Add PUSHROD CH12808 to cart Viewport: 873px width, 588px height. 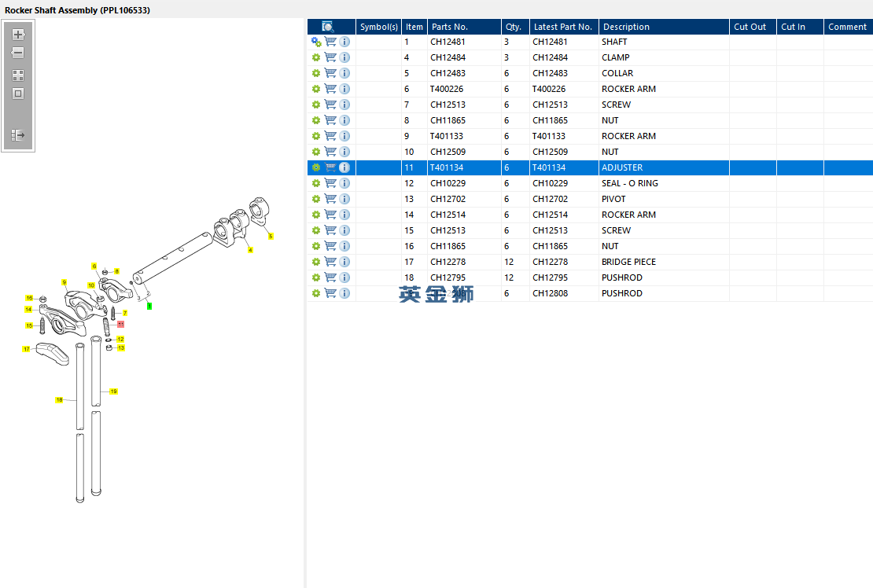tap(330, 293)
